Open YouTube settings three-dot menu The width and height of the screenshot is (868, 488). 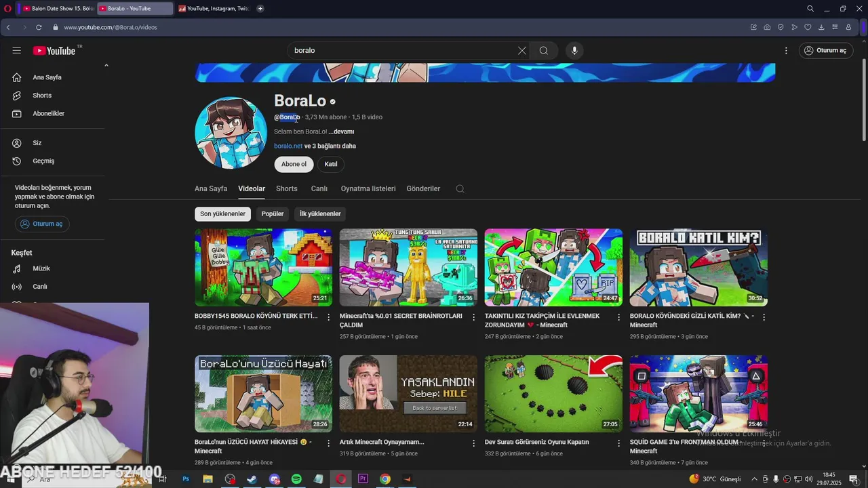pyautogui.click(x=786, y=50)
